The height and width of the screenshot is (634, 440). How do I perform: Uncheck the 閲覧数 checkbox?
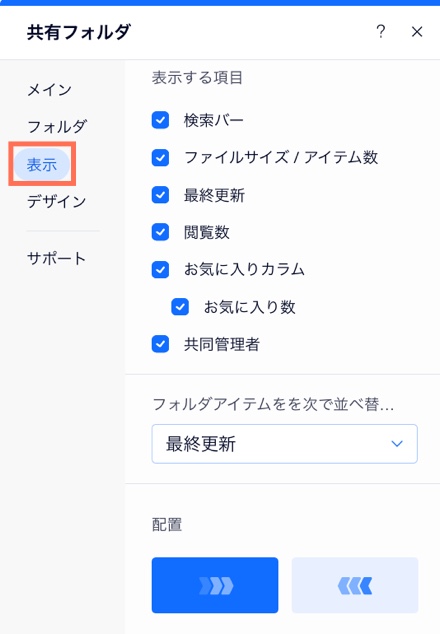(x=160, y=232)
